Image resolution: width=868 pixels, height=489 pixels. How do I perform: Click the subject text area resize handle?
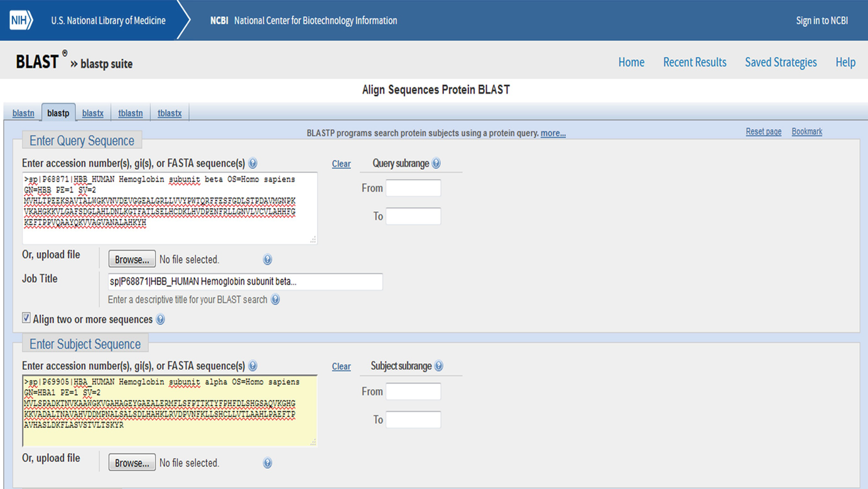click(313, 442)
